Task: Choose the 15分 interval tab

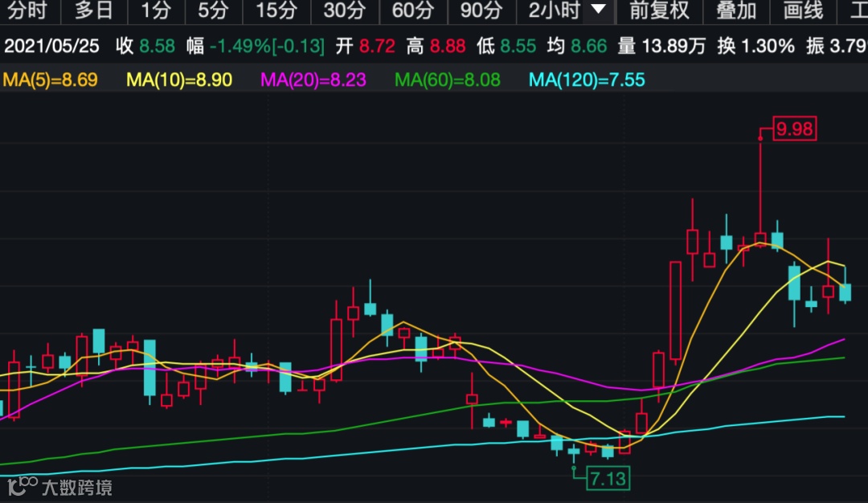Action: [x=276, y=10]
